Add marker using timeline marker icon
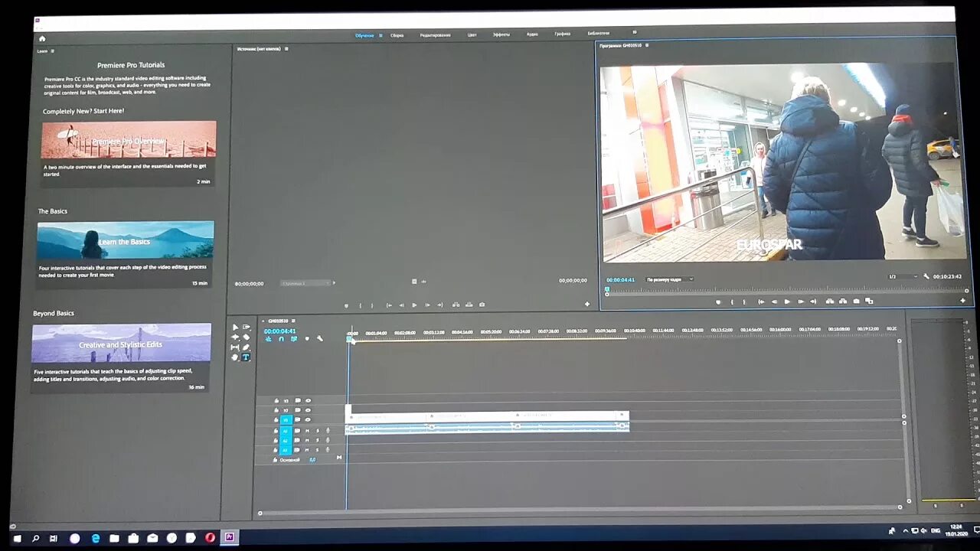 (x=307, y=338)
